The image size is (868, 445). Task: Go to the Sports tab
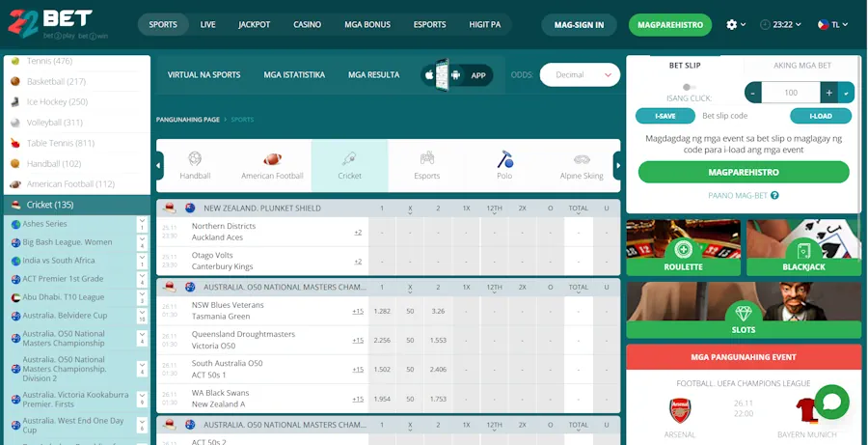(163, 25)
